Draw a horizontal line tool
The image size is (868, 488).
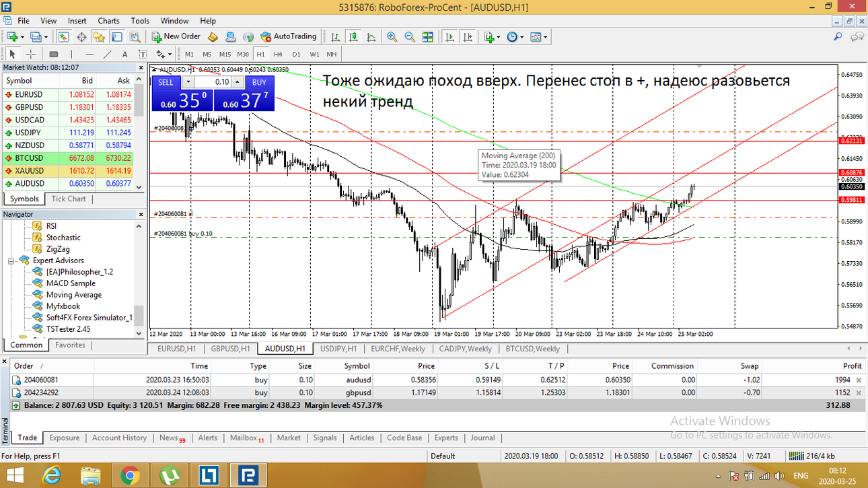pyautogui.click(x=89, y=54)
